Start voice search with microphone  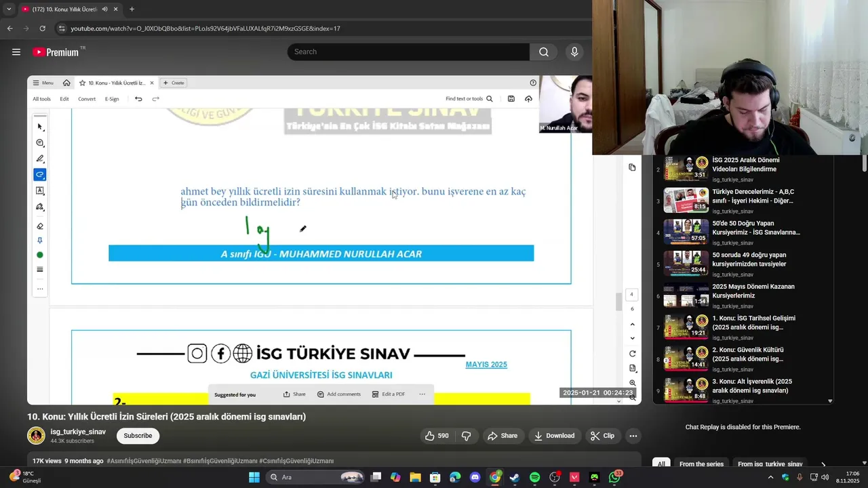(x=574, y=52)
